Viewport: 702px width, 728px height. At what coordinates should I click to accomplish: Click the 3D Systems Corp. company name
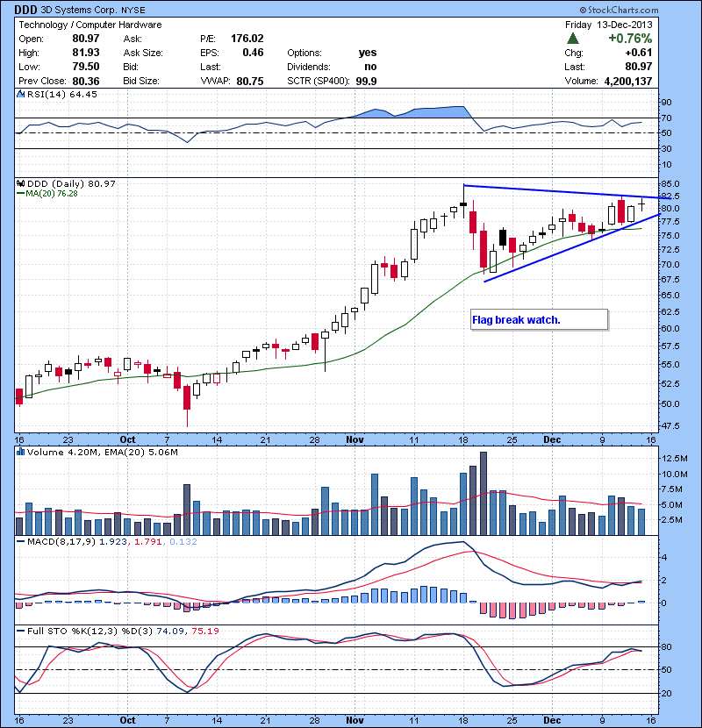80,10
